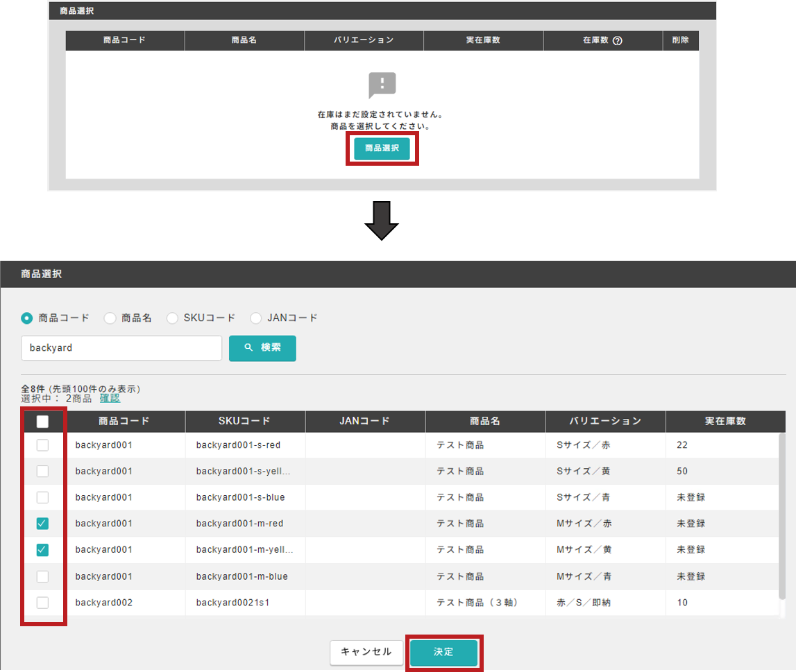Toggle the select-all checkbox in table header
The image size is (796, 672).
point(42,422)
